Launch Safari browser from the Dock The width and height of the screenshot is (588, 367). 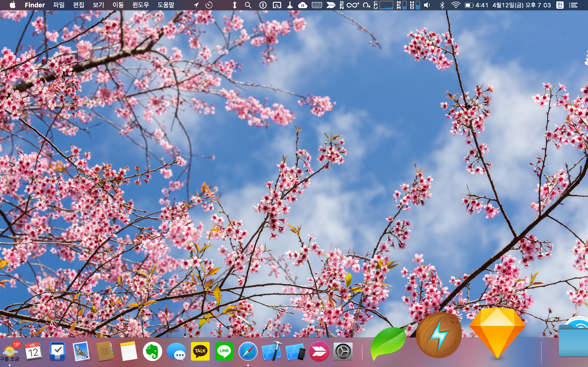pos(248,352)
